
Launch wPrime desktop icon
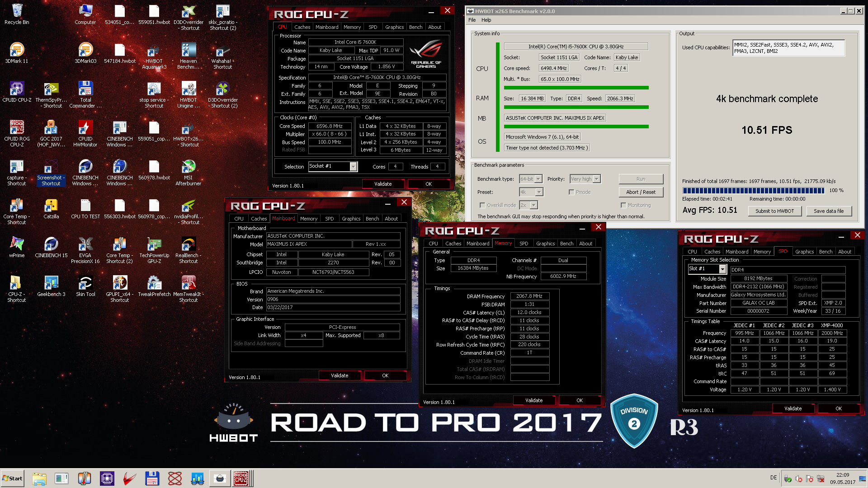point(17,248)
